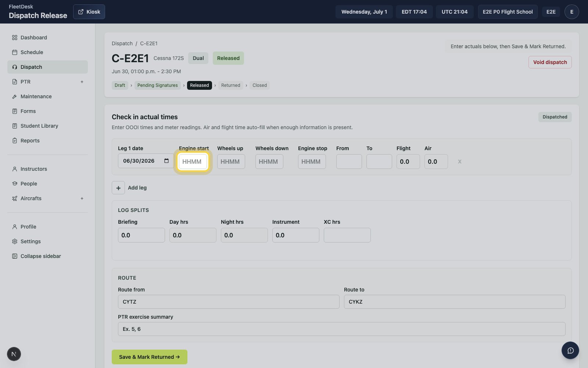Click the Student Library book icon
This screenshot has height=368, width=588.
click(x=15, y=126)
